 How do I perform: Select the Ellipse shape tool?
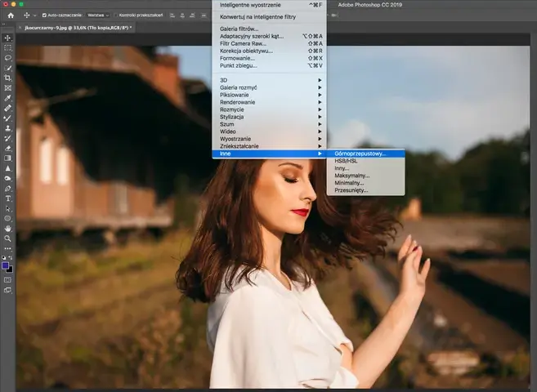(x=7, y=218)
